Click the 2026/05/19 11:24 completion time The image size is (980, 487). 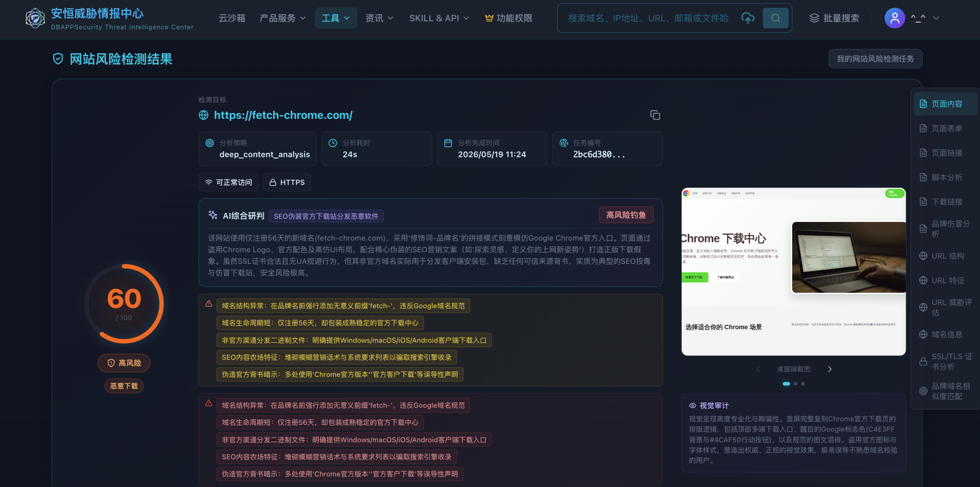point(492,154)
